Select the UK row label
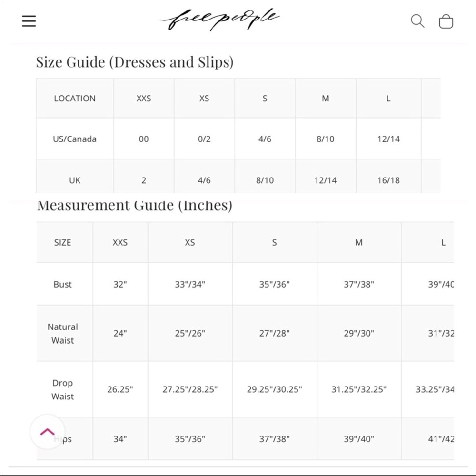This screenshot has width=476, height=476. [x=75, y=180]
